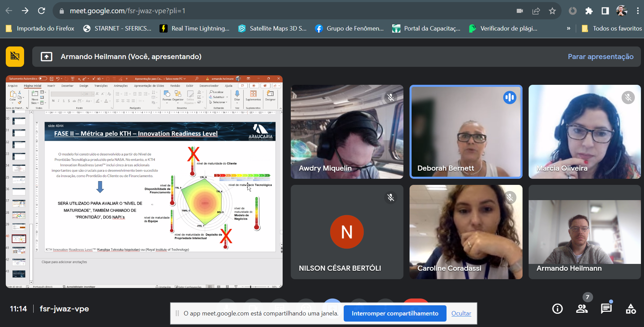Toggle bold N button in ribbon
The width and height of the screenshot is (644, 327).
click(53, 101)
